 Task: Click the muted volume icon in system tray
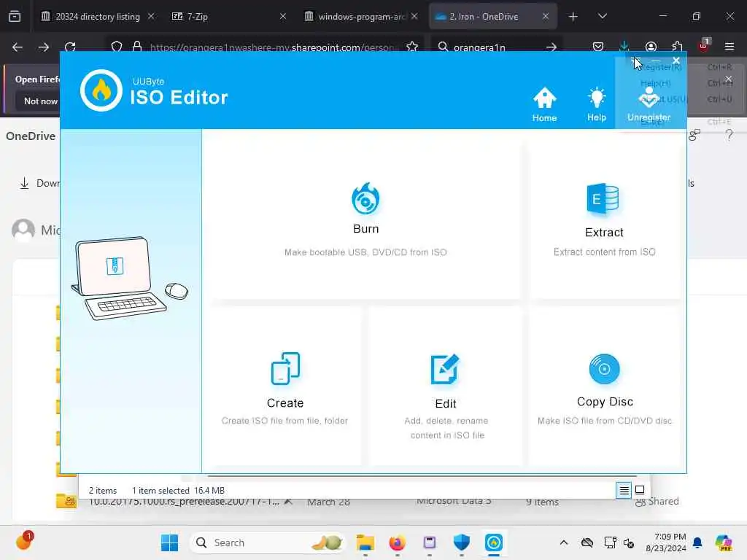(x=628, y=542)
